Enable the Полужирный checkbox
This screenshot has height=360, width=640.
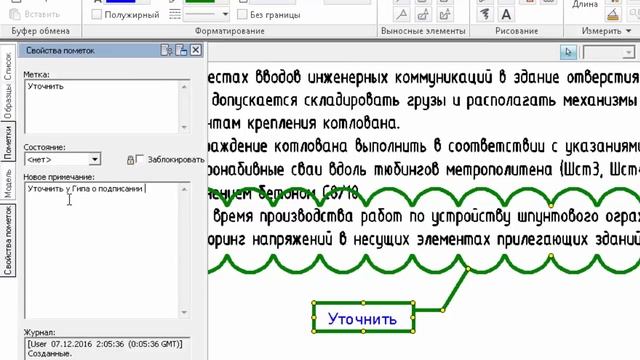coord(97,15)
